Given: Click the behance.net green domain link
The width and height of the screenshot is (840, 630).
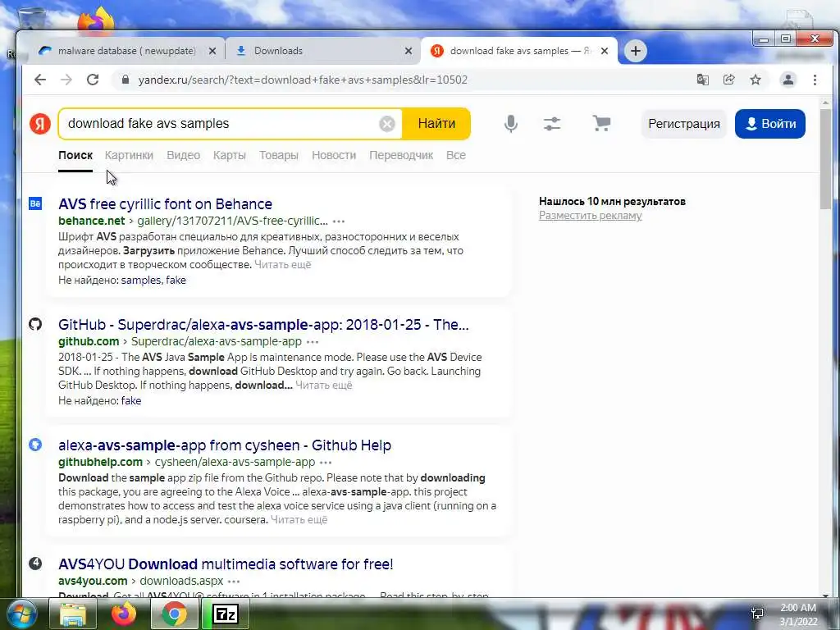Looking at the screenshot, I should 92,221.
